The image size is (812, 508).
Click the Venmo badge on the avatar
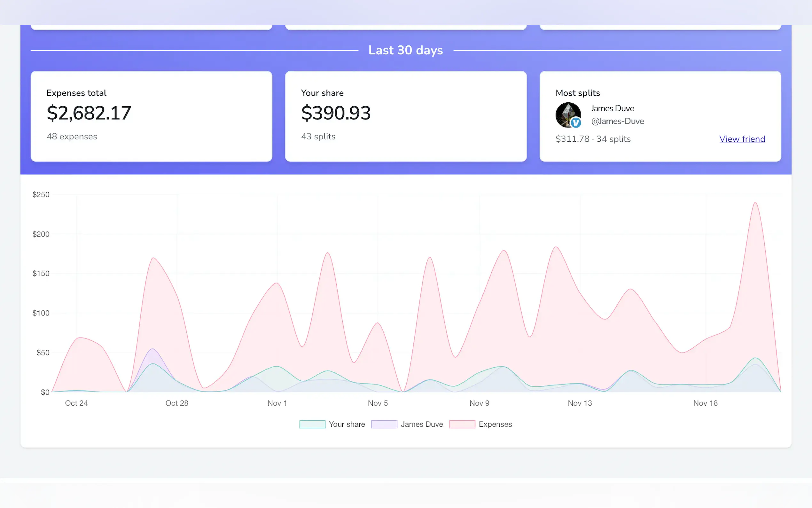point(576,123)
